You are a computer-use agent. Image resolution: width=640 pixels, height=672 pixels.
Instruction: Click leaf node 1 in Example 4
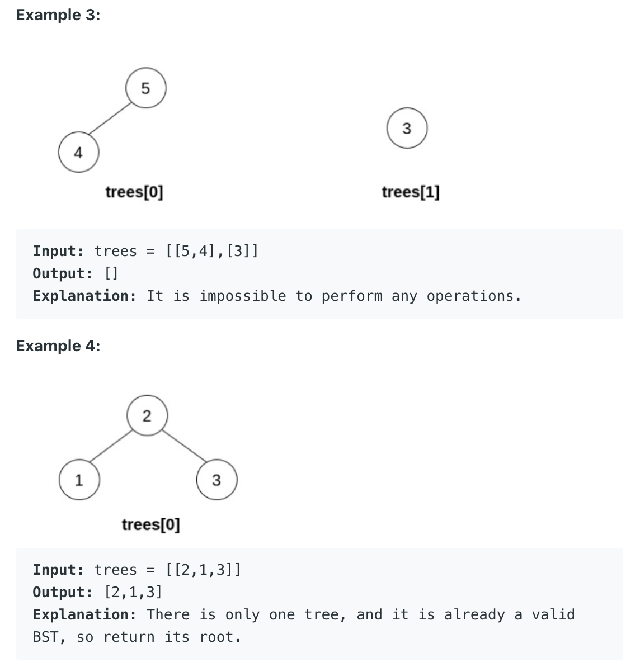(x=79, y=480)
